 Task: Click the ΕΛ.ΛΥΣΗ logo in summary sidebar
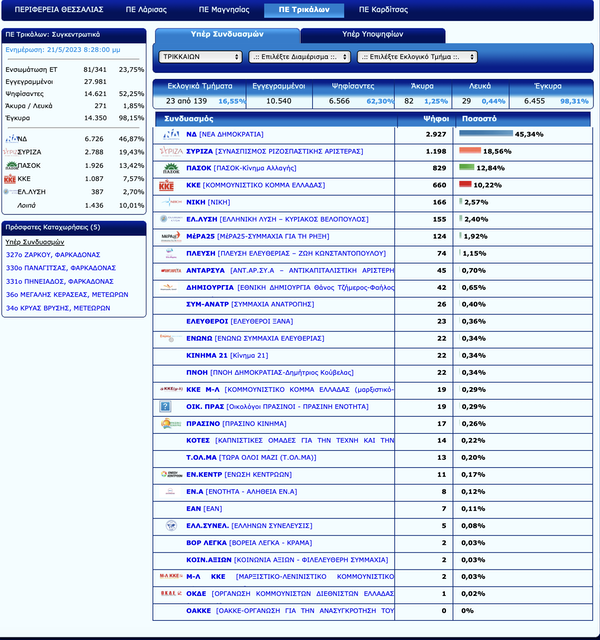[10, 191]
